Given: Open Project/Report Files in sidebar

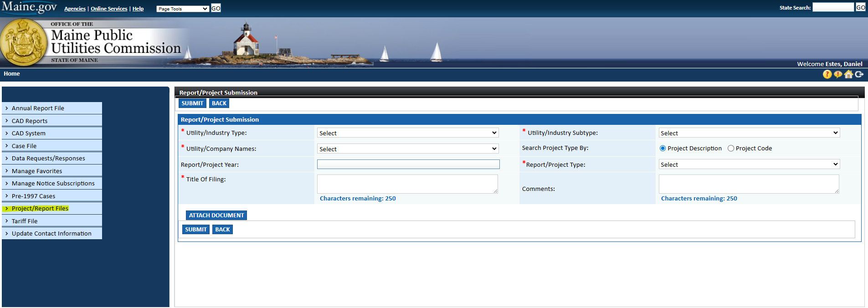Looking at the screenshot, I should point(52,209).
